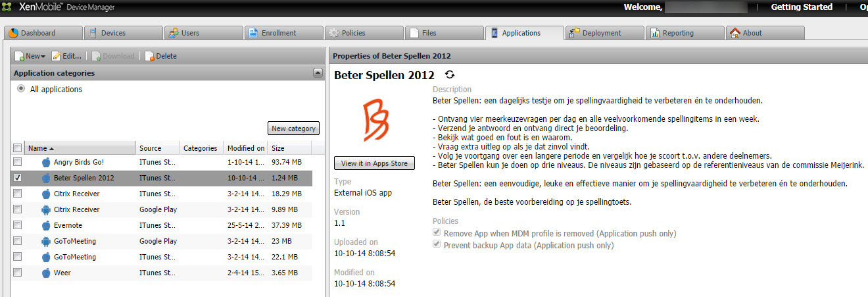Check the Evernote row checkbox
868x297 pixels.
pyautogui.click(x=17, y=225)
